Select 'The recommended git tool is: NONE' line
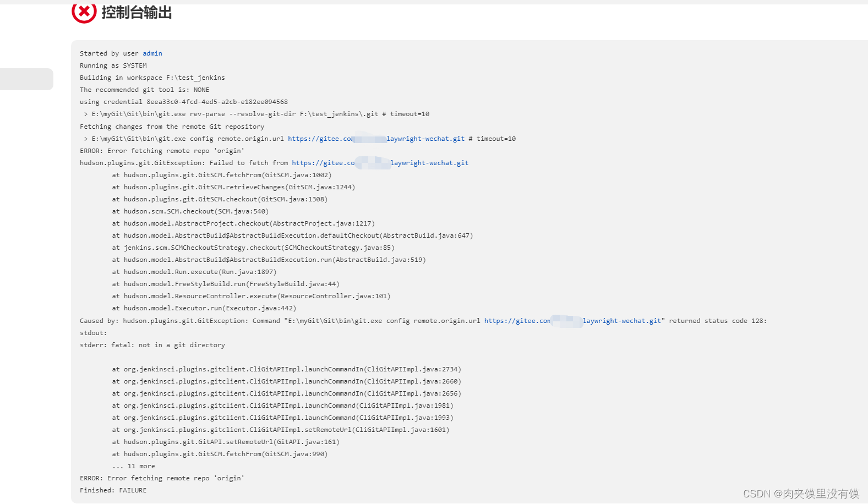The height and width of the screenshot is (504, 868). [144, 90]
